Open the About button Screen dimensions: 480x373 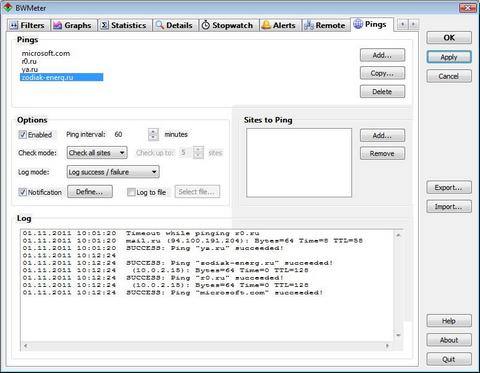point(449,340)
